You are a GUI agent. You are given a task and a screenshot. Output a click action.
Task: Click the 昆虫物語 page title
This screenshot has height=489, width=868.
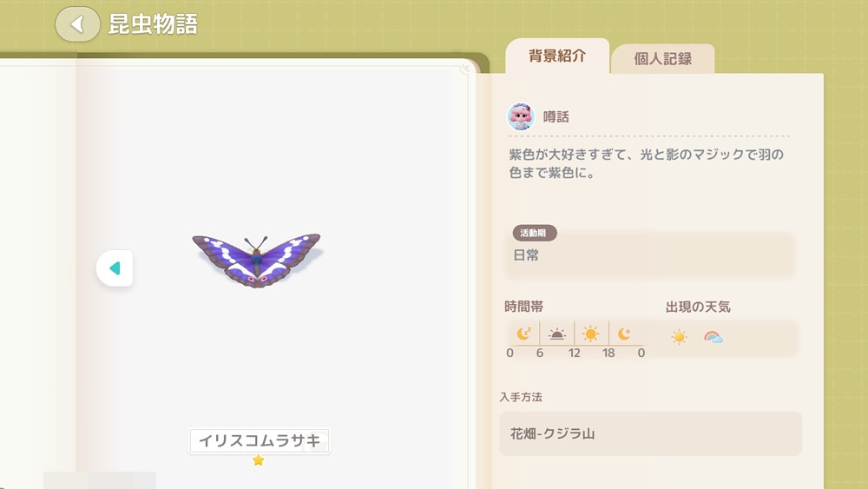(x=153, y=24)
